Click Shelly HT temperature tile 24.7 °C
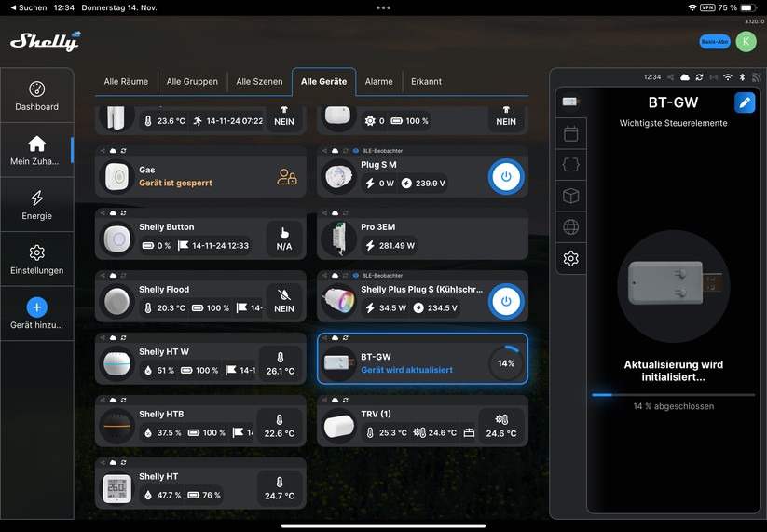Screen dimensions: 767x532 pos(280,488)
